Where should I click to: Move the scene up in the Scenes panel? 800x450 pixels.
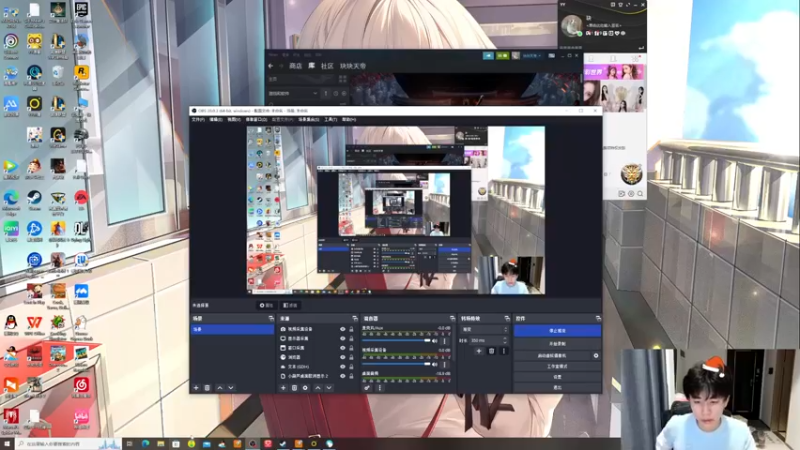[x=220, y=388]
